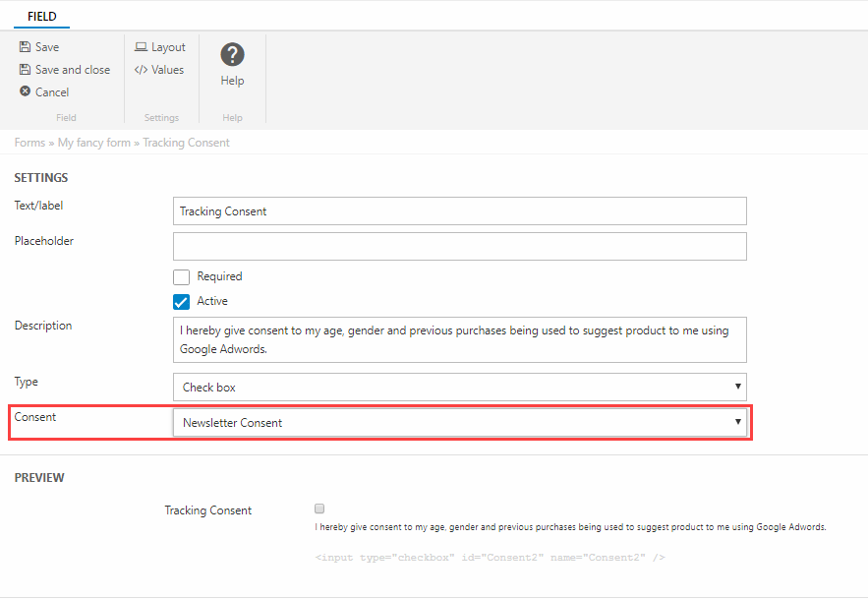The width and height of the screenshot is (868, 599).
Task: Click the Tracking Consent breadcrumb item
Action: click(x=186, y=143)
